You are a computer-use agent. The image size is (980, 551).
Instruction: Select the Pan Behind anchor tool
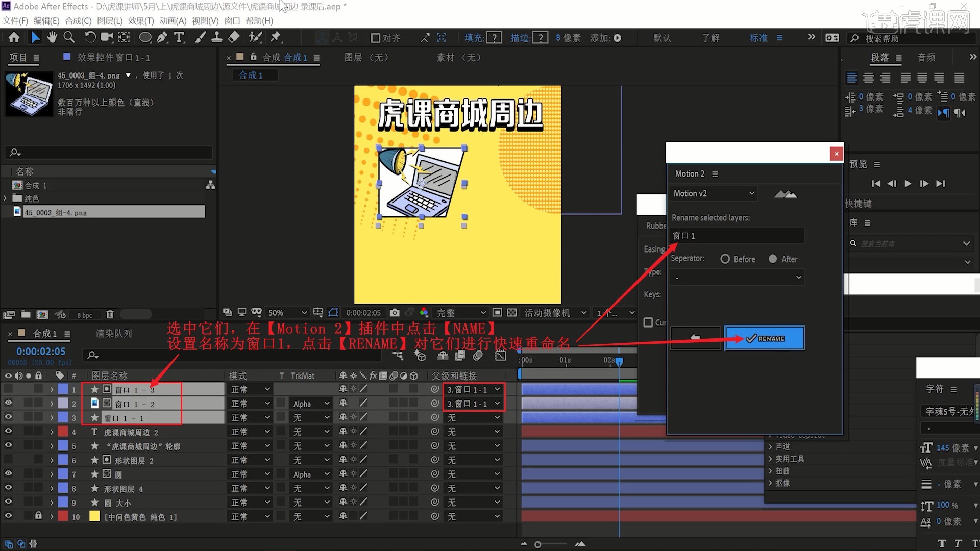124,37
